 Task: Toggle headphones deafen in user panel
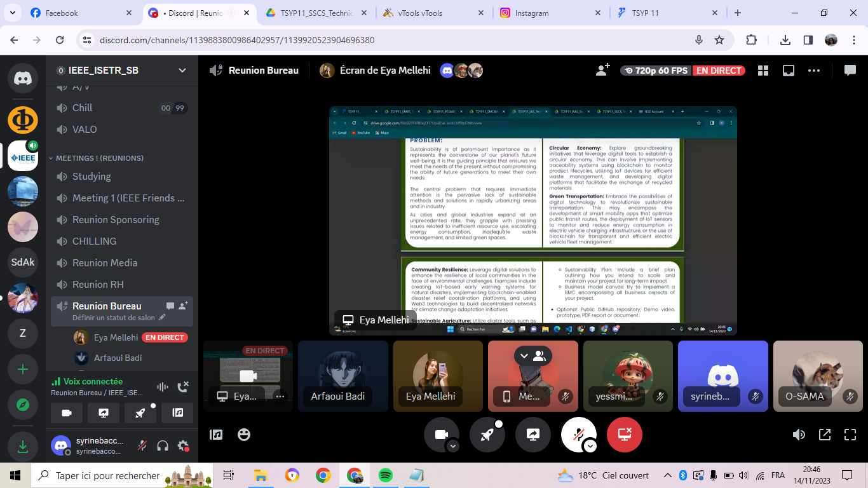163,445
